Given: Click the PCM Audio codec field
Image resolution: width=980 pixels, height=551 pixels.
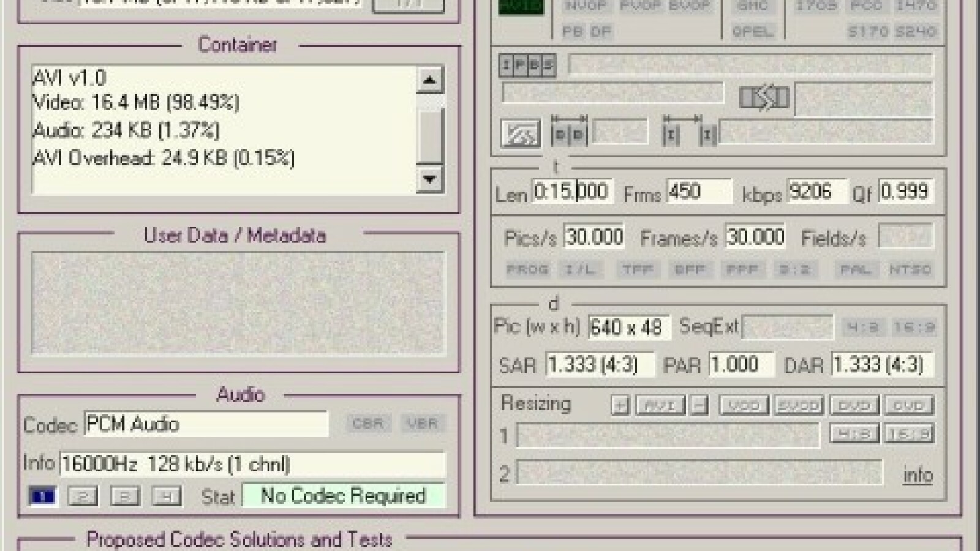Looking at the screenshot, I should pos(205,424).
